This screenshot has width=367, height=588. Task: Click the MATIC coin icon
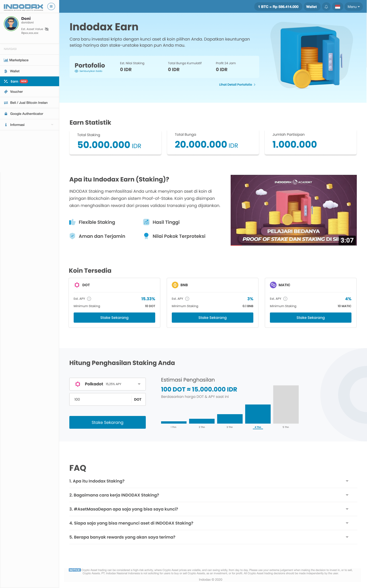click(273, 285)
